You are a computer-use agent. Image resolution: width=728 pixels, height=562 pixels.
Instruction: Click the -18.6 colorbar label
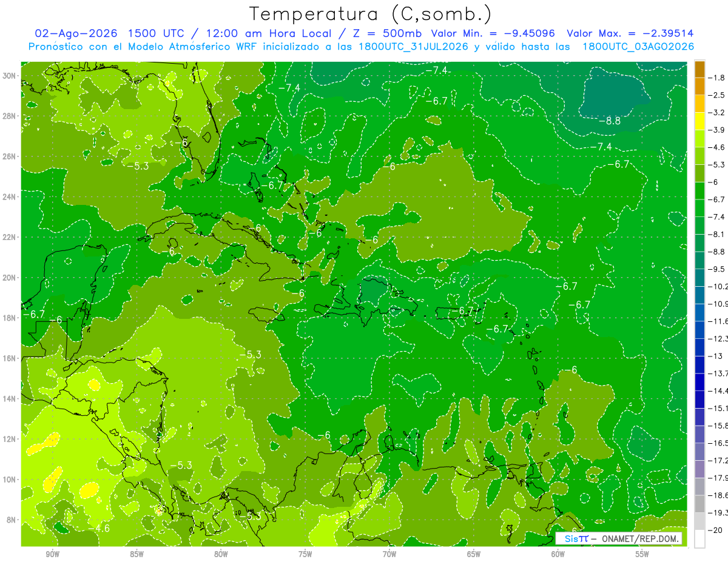coord(718,495)
